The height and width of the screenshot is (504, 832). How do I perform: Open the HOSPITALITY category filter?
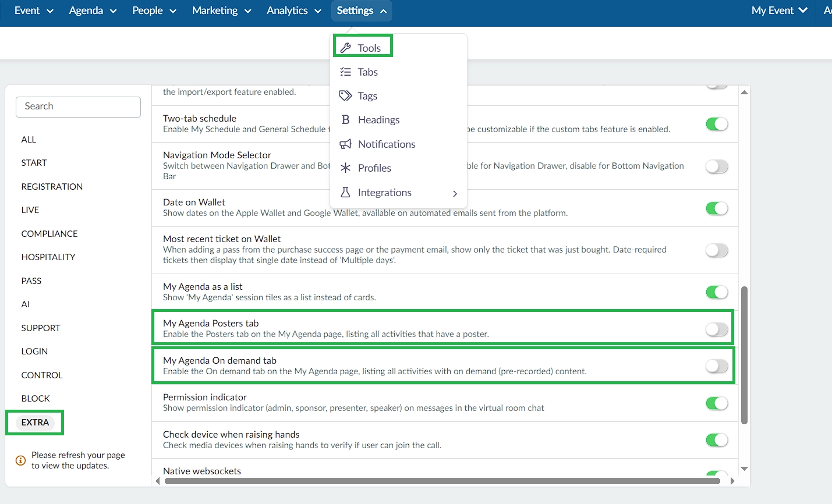[x=48, y=257]
